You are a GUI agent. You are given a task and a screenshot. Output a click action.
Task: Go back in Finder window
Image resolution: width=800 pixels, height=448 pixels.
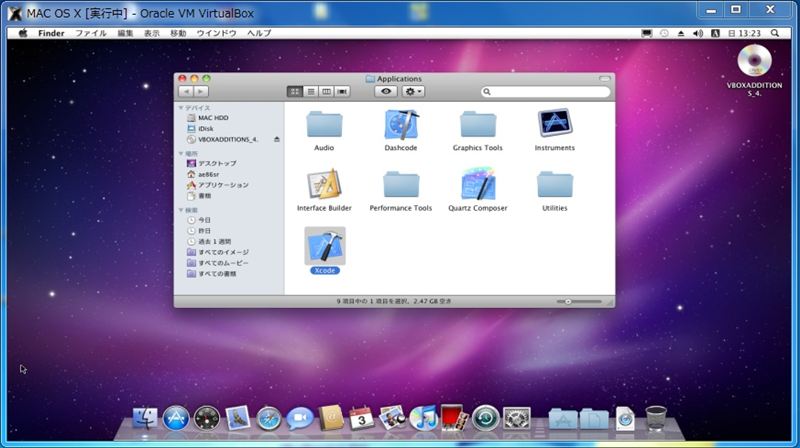tap(186, 91)
